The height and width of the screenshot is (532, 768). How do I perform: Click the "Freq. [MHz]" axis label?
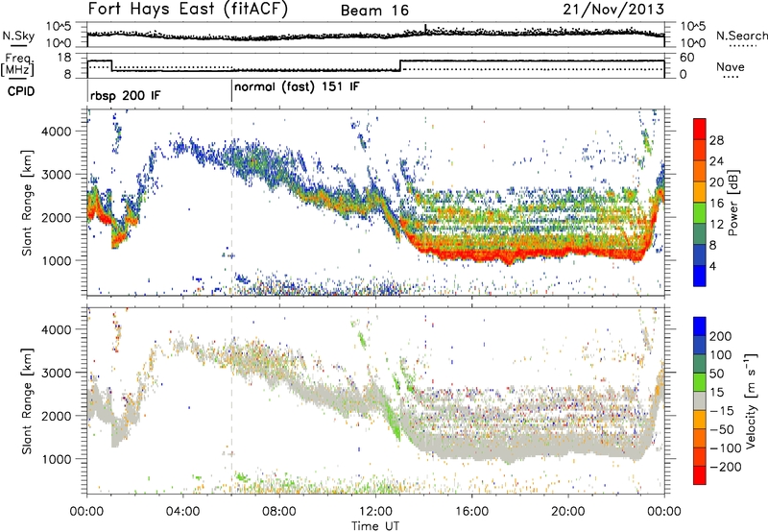17,64
